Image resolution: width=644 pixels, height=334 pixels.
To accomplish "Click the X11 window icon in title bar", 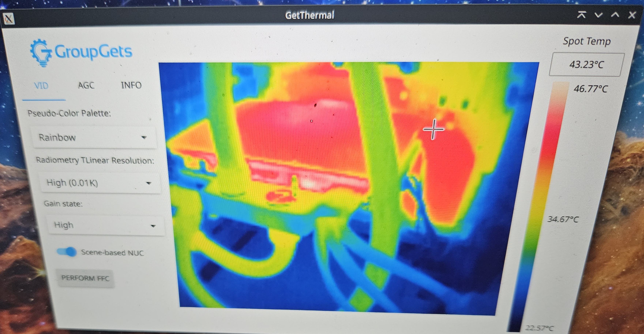I will click(8, 19).
